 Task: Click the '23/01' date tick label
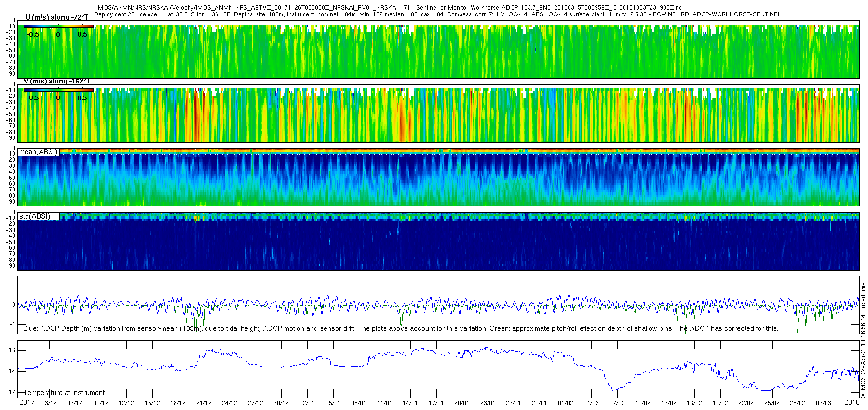[488, 403]
